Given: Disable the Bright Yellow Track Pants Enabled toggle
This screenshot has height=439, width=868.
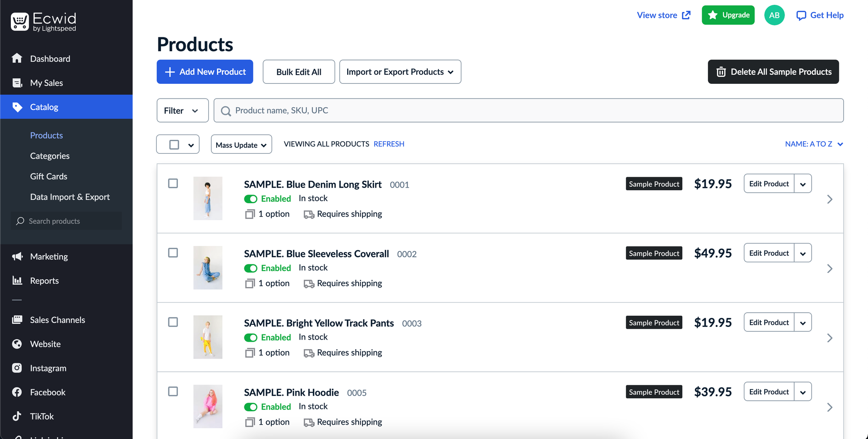Looking at the screenshot, I should tap(250, 337).
